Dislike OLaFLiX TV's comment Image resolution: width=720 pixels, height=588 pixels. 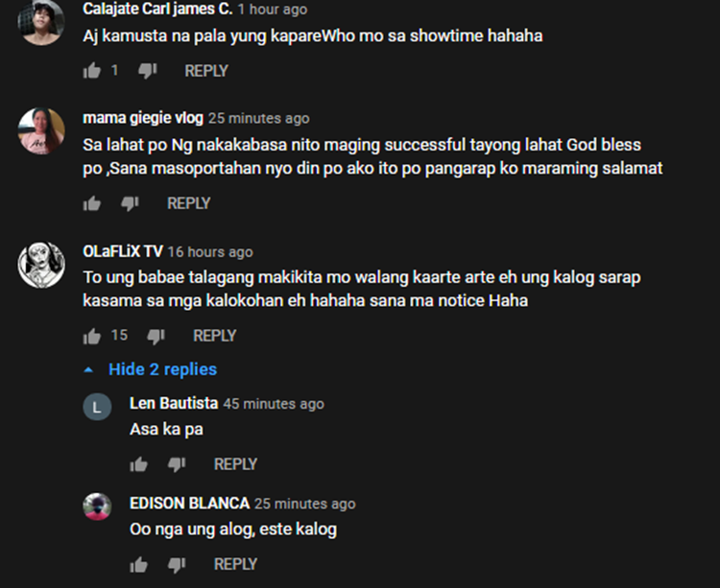tap(156, 336)
